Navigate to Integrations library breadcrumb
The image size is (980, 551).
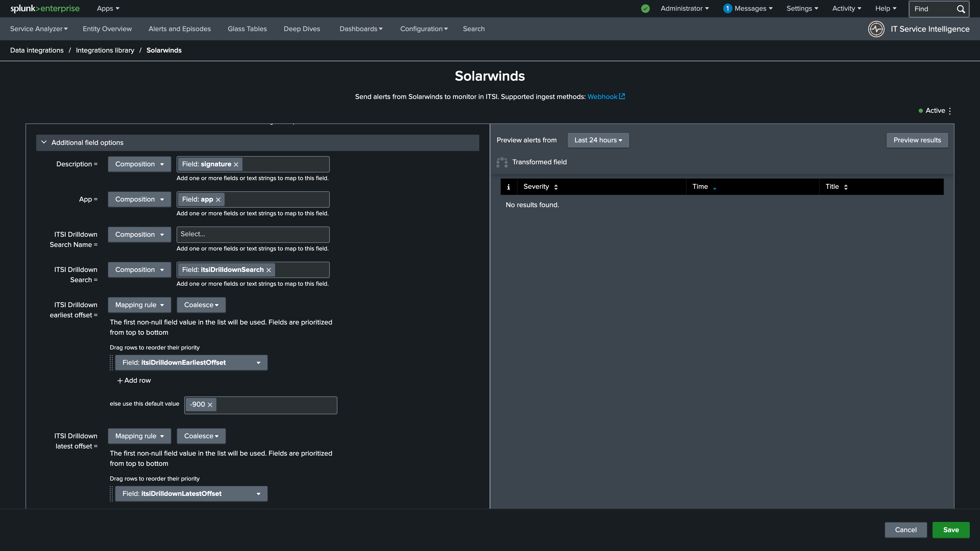tap(105, 50)
